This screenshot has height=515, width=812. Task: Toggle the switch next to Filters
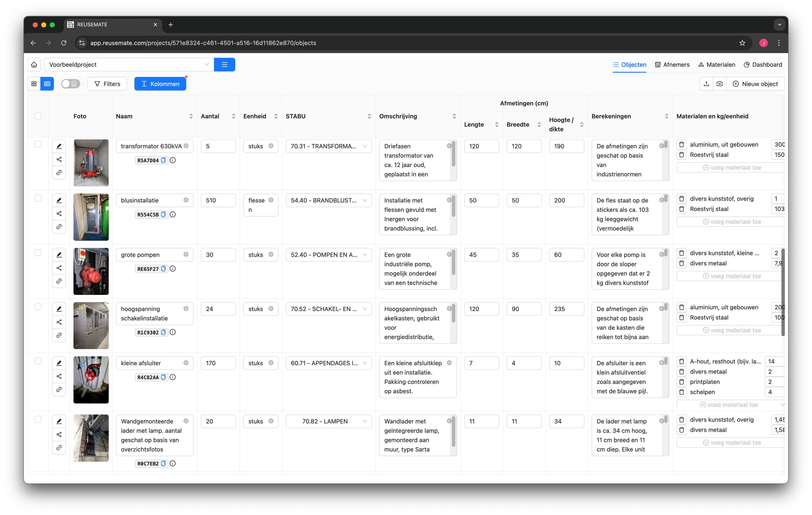[x=70, y=84]
